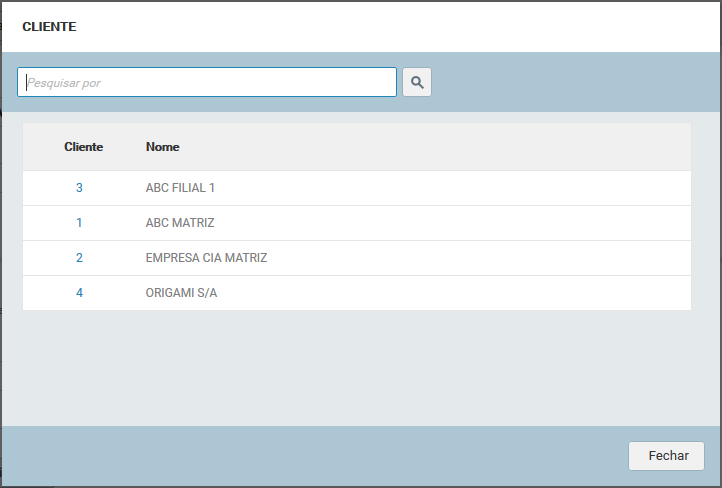Select the 'EMPRESA CIA MATRIZ' name cell
The width and height of the screenshot is (722, 488).
pos(206,258)
